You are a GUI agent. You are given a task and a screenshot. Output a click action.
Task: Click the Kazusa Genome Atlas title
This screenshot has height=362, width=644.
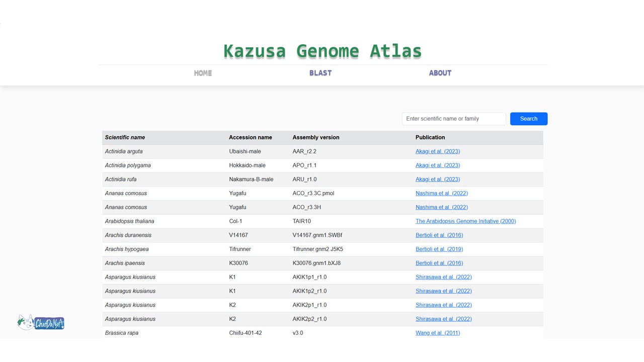tap(323, 51)
